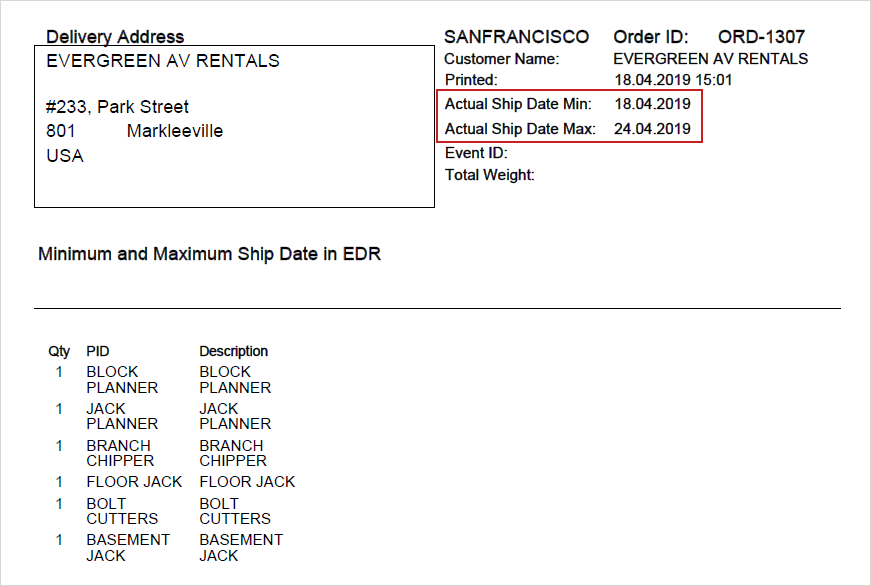Viewport: 871px width, 586px height.
Task: Click the Description column header
Action: pyautogui.click(x=233, y=351)
